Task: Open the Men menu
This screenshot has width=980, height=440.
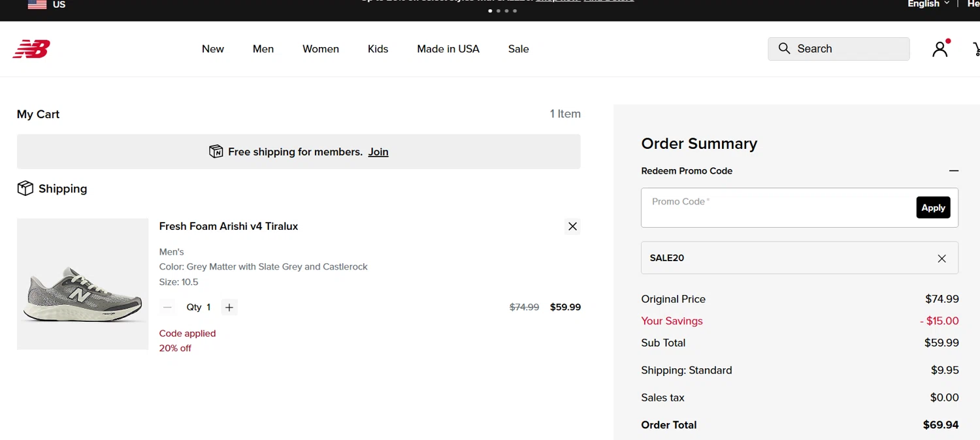Action: pyautogui.click(x=263, y=49)
